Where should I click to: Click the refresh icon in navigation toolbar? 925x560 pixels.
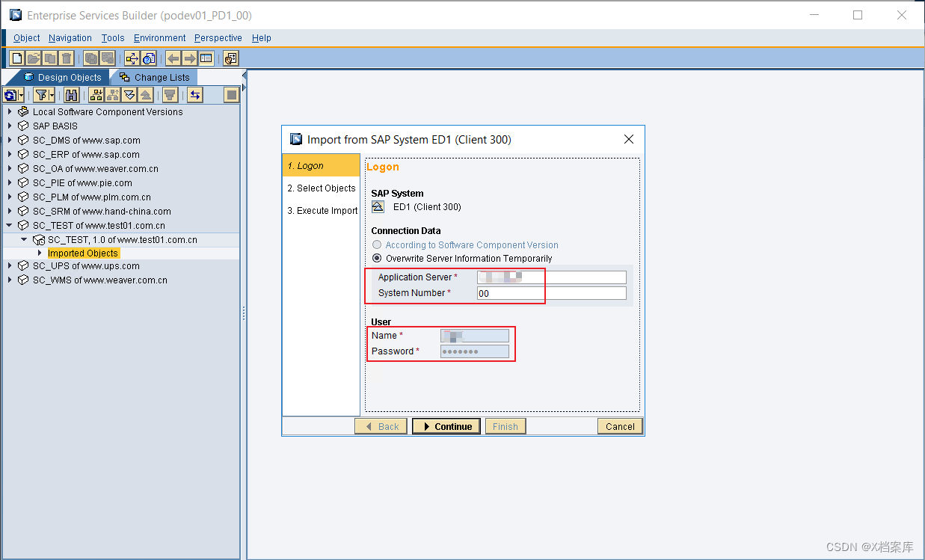(x=10, y=95)
